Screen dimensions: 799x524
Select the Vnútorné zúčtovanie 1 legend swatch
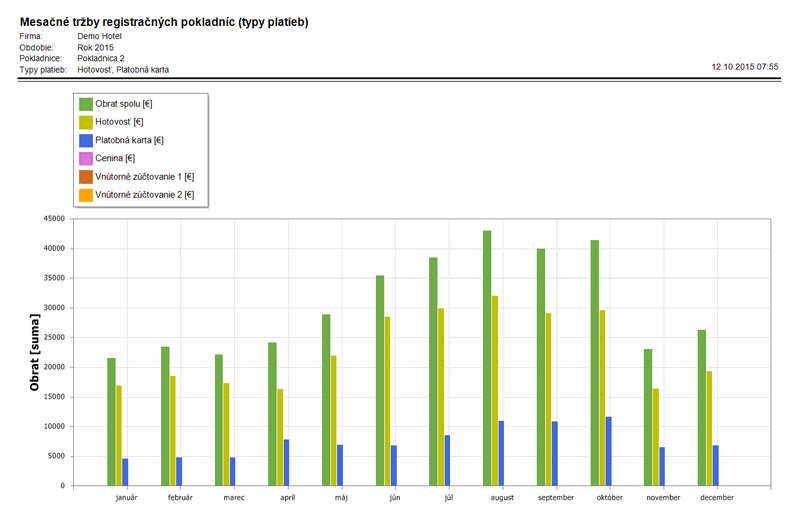click(x=86, y=176)
